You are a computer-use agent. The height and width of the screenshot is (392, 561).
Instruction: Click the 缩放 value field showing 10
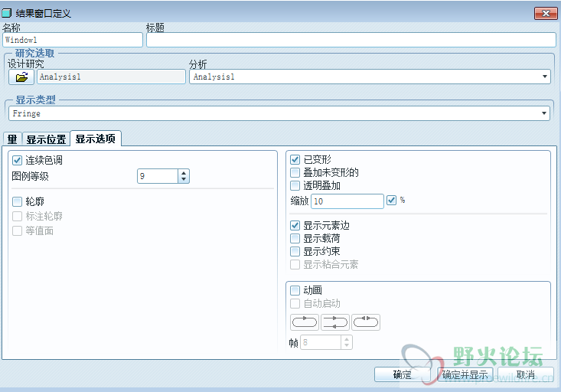pyautogui.click(x=347, y=201)
